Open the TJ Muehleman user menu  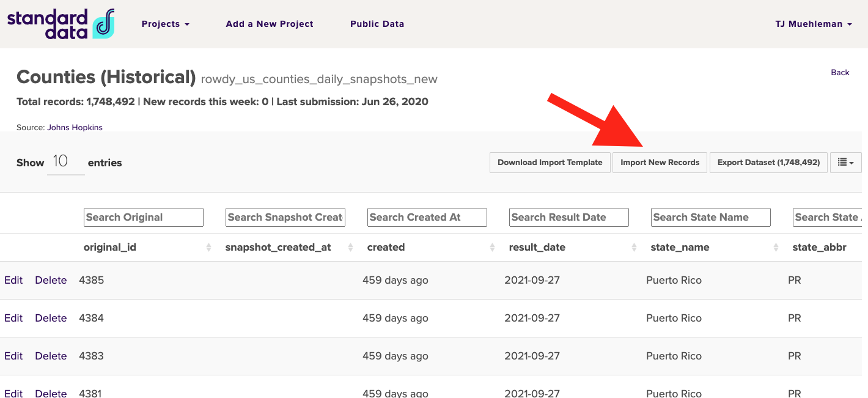click(813, 24)
